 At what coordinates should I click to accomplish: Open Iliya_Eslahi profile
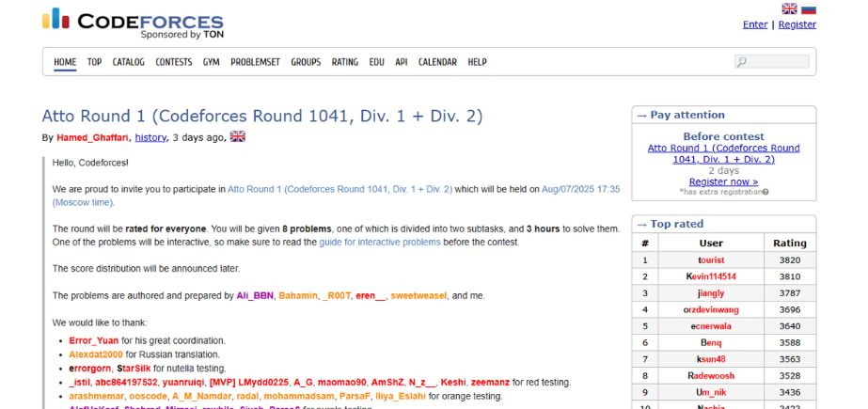(x=401, y=396)
